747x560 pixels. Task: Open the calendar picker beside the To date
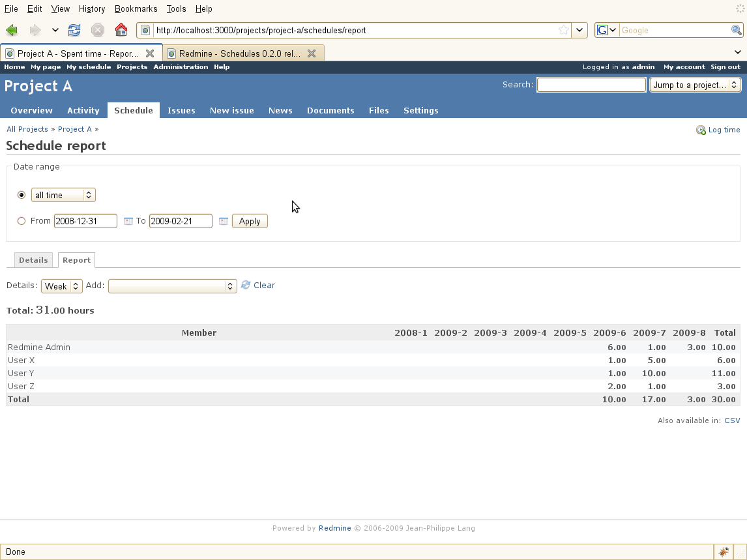[223, 222]
